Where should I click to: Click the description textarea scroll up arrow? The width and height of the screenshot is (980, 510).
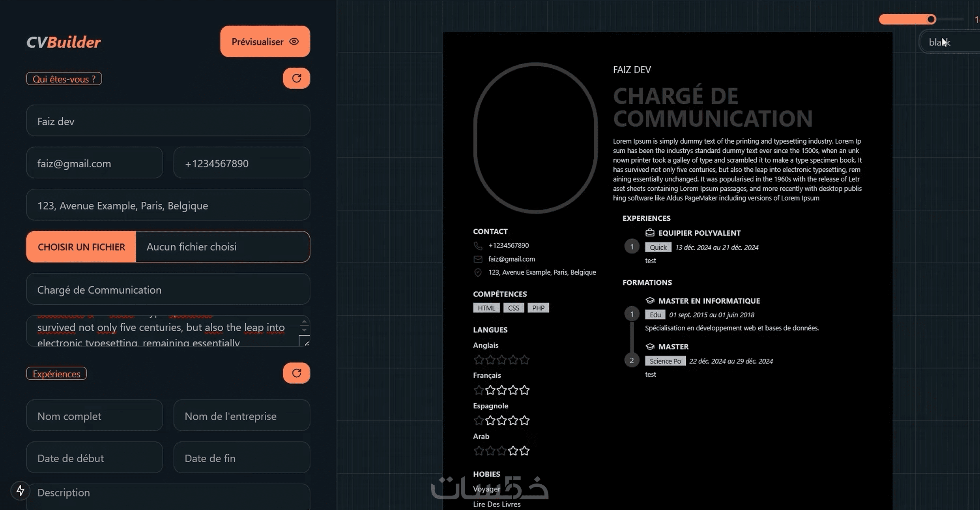click(x=304, y=322)
